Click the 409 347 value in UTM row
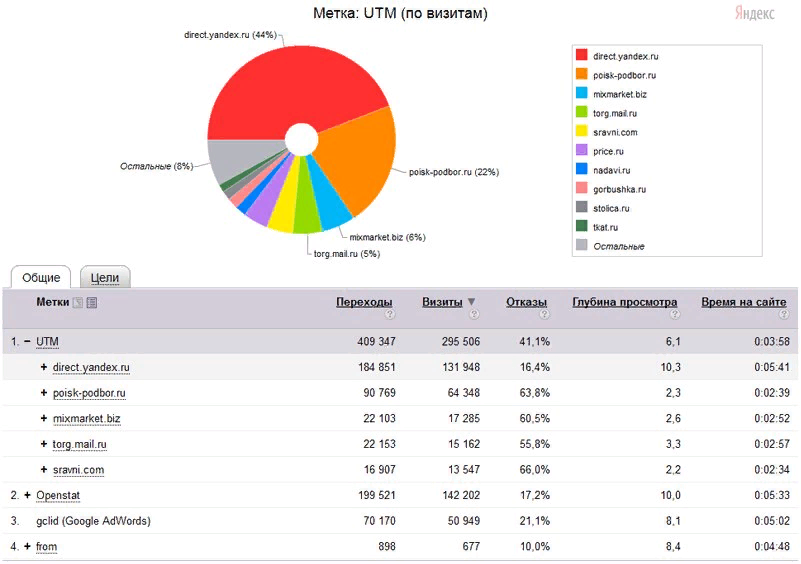Viewport: 801px width, 564px height. point(376,342)
